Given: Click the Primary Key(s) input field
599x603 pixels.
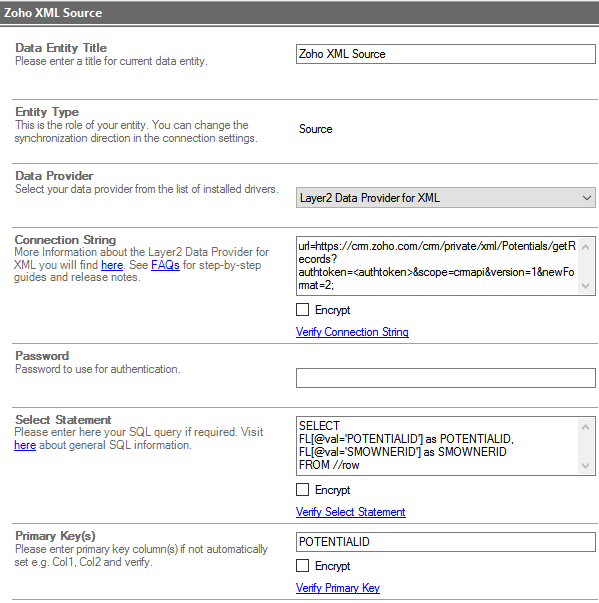Looking at the screenshot, I should click(x=446, y=542).
